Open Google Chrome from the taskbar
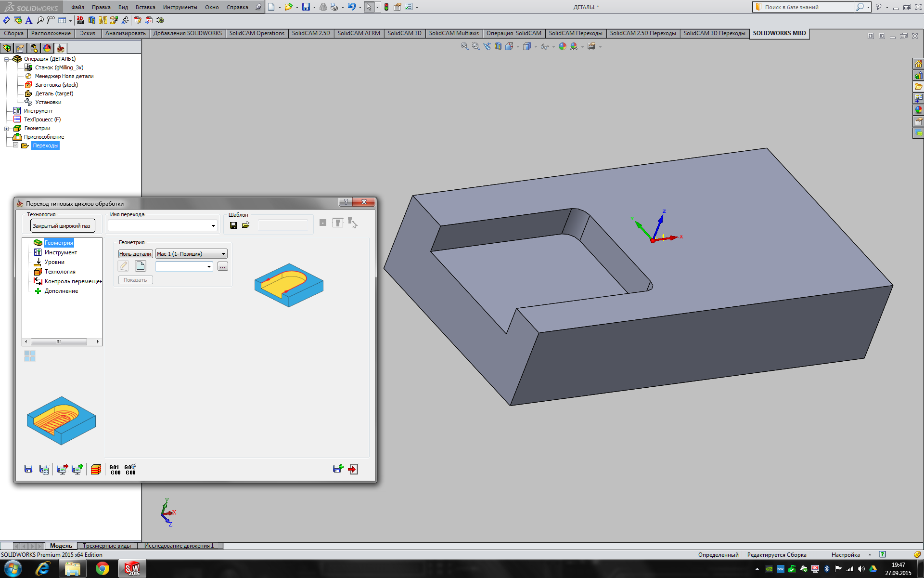The width and height of the screenshot is (924, 578). click(x=102, y=569)
